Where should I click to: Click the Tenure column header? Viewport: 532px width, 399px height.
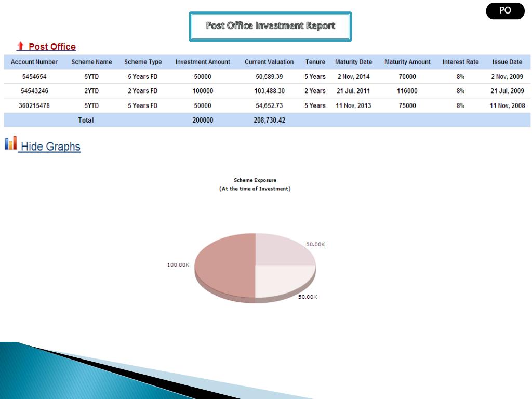[315, 62]
